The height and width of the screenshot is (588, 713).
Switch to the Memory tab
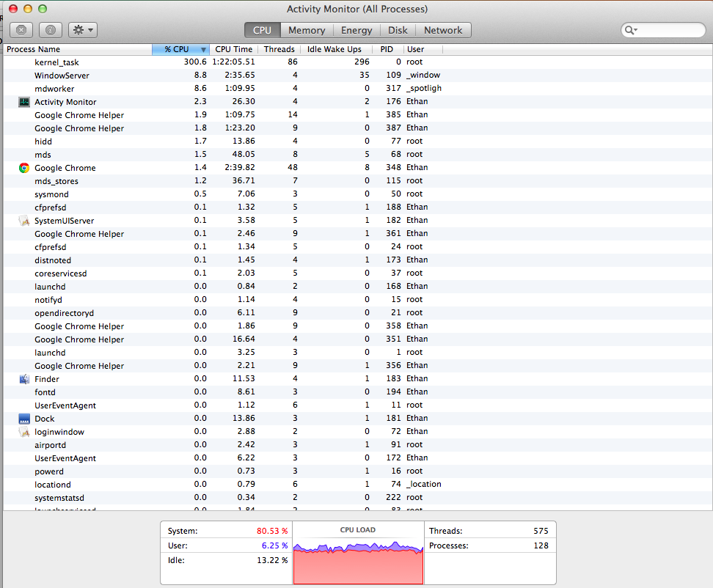pyautogui.click(x=307, y=30)
